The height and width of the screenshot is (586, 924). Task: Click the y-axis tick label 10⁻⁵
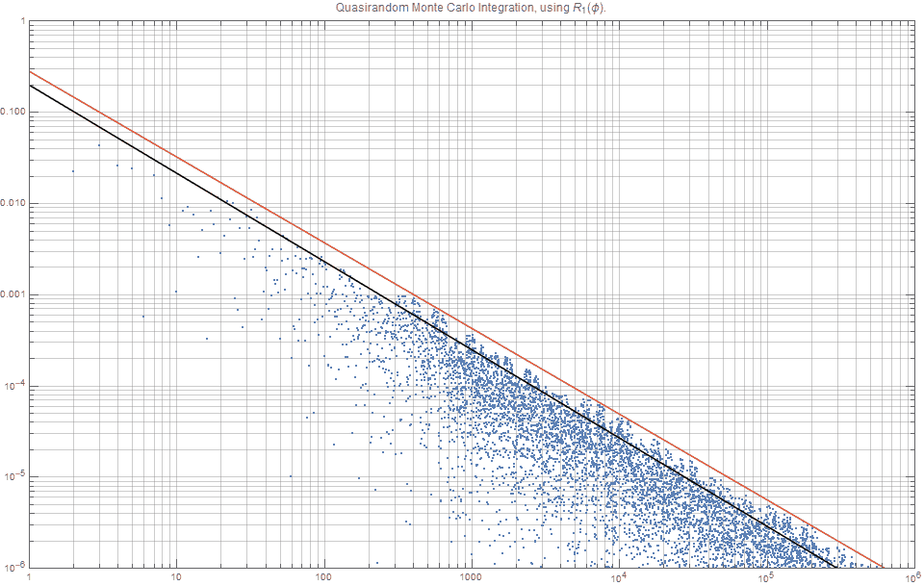(16, 476)
